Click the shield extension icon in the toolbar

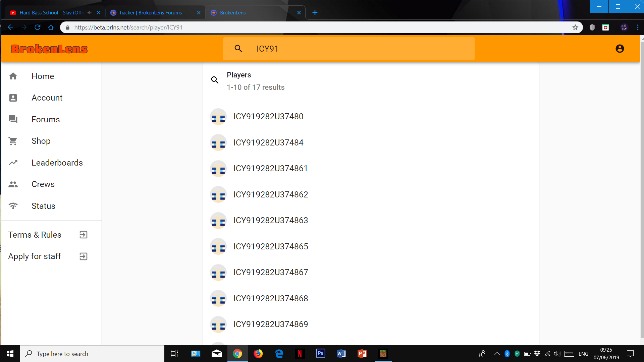pos(592,27)
